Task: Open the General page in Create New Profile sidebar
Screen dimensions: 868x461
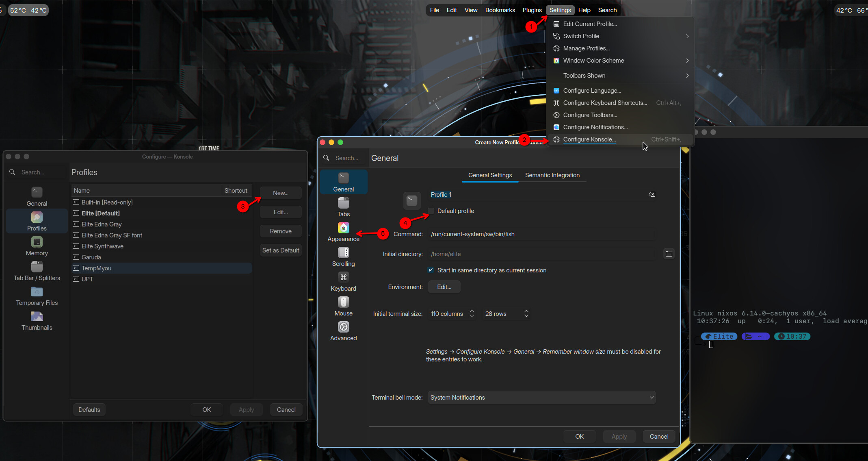Action: pos(343,182)
